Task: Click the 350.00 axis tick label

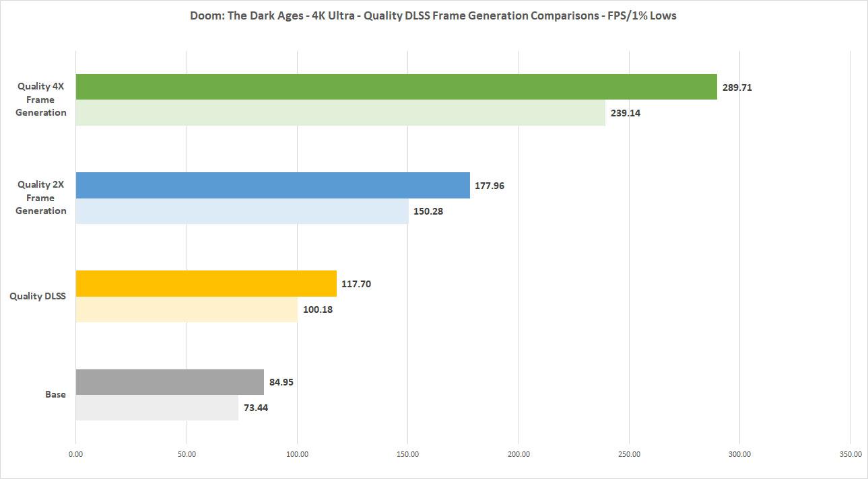Action: 850,454
